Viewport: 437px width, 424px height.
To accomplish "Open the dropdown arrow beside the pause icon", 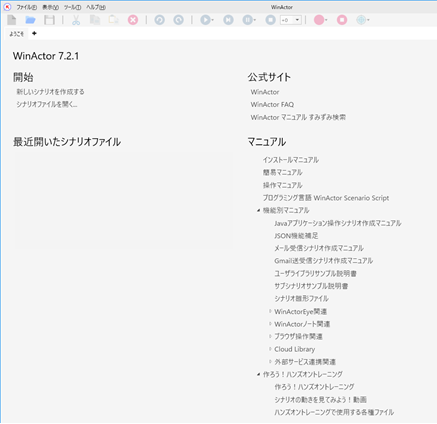I will click(x=255, y=20).
